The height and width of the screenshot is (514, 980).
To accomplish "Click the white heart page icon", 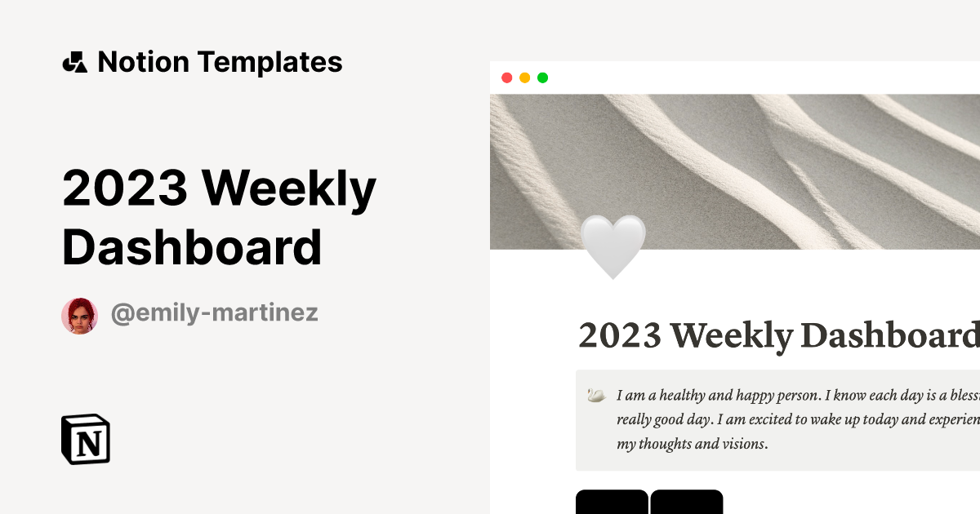I will pos(612,247).
